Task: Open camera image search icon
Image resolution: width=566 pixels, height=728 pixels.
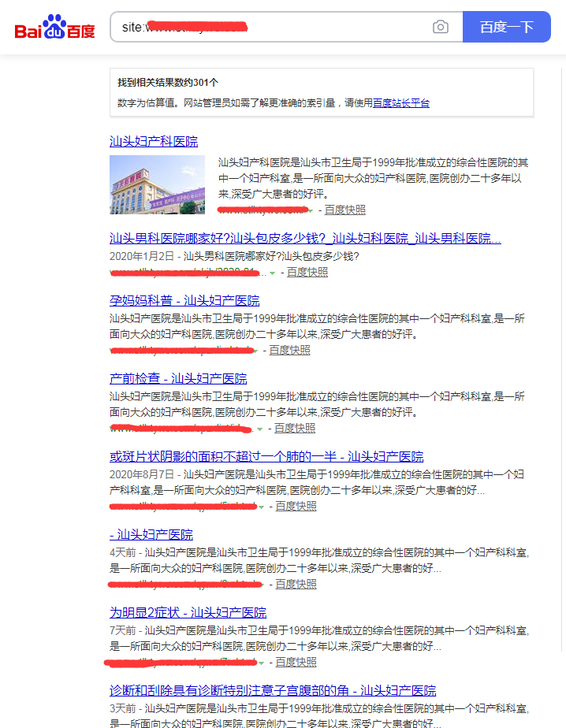Action: (440, 27)
